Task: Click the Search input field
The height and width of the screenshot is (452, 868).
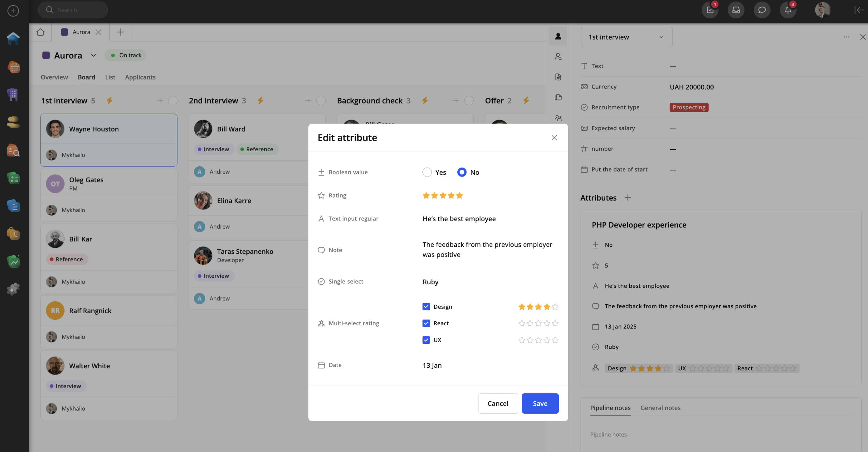Action: tap(73, 10)
